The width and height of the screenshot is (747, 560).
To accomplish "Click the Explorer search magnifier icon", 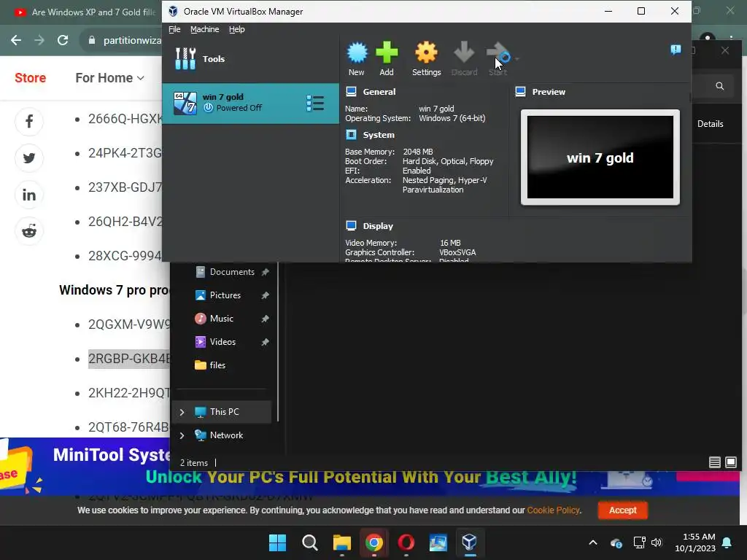I will click(720, 86).
